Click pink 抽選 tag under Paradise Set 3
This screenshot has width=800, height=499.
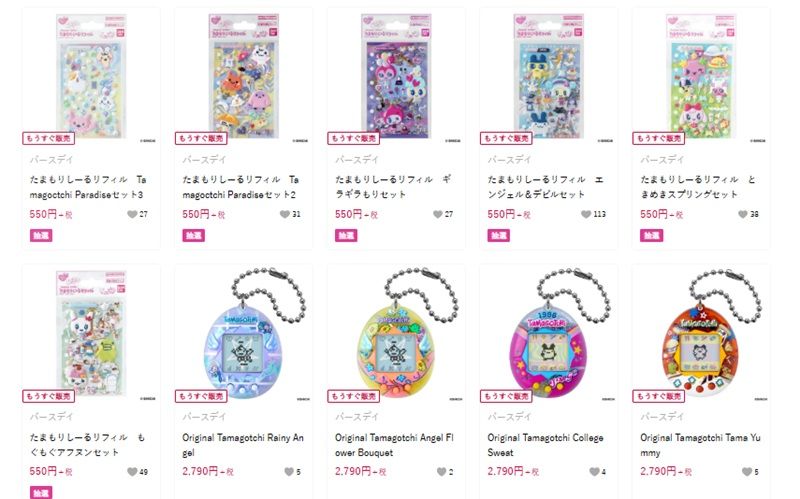point(41,235)
